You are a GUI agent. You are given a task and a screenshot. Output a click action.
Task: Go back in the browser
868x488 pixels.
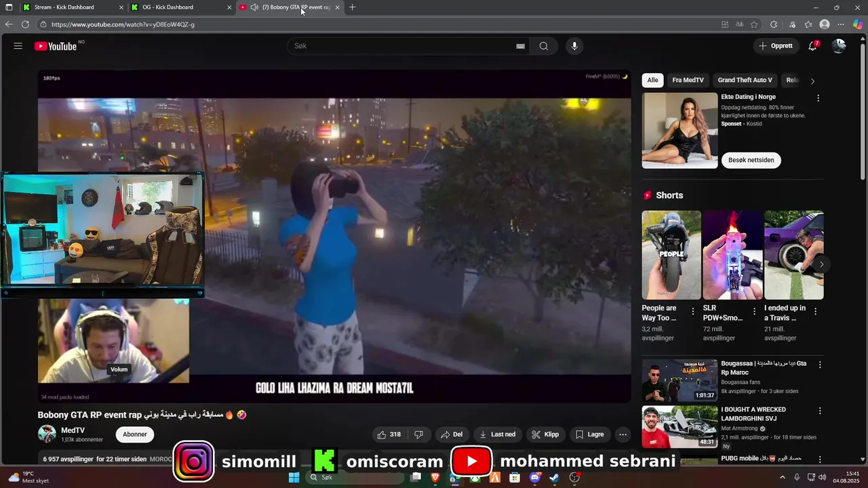[9, 24]
